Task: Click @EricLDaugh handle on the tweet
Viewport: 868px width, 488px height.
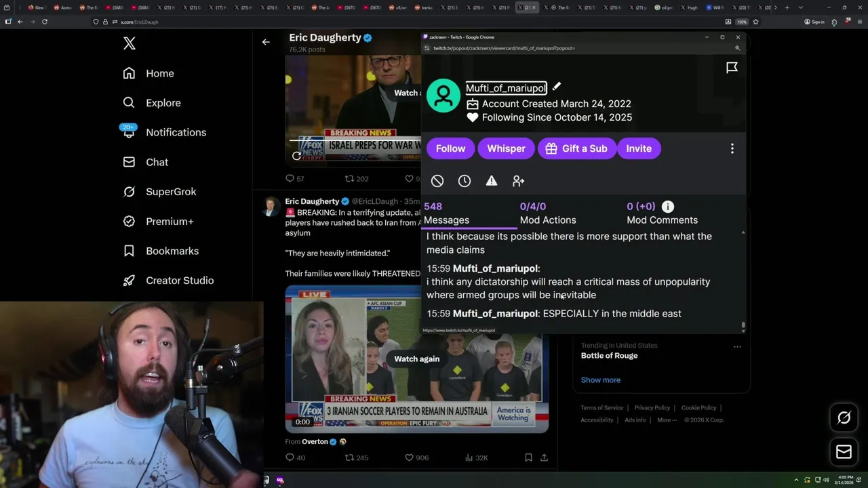Action: pos(376,201)
